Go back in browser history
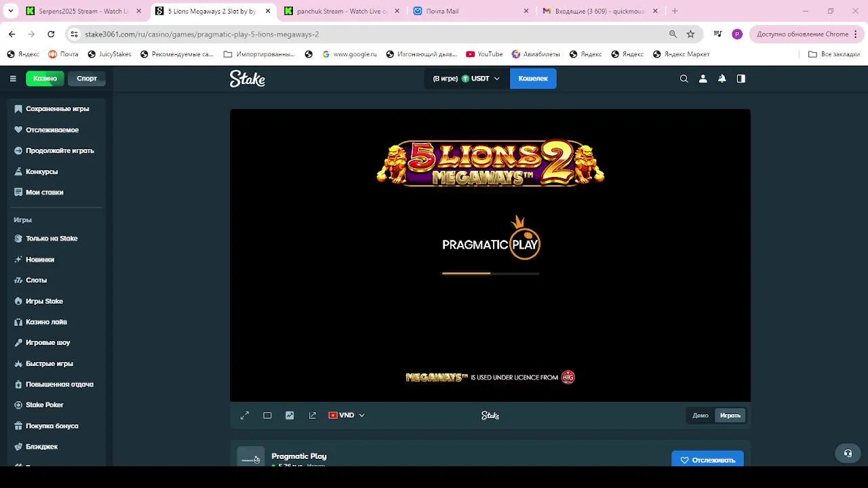868x488 pixels. tap(12, 34)
